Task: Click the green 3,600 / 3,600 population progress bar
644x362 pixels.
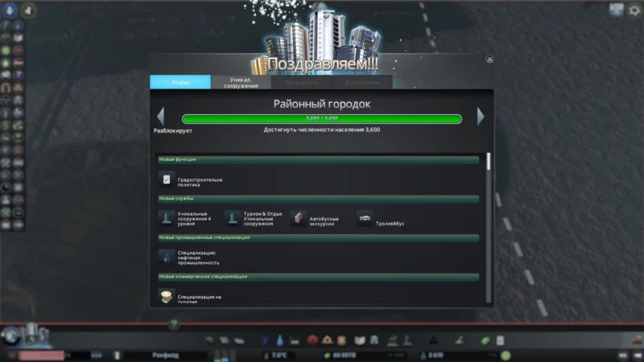Action: [x=321, y=118]
